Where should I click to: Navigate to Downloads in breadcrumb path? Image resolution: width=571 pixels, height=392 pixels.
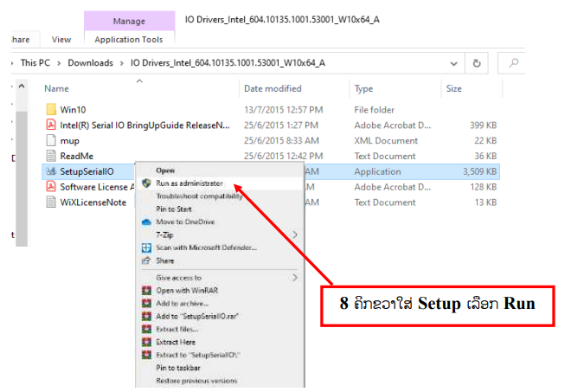[90, 63]
